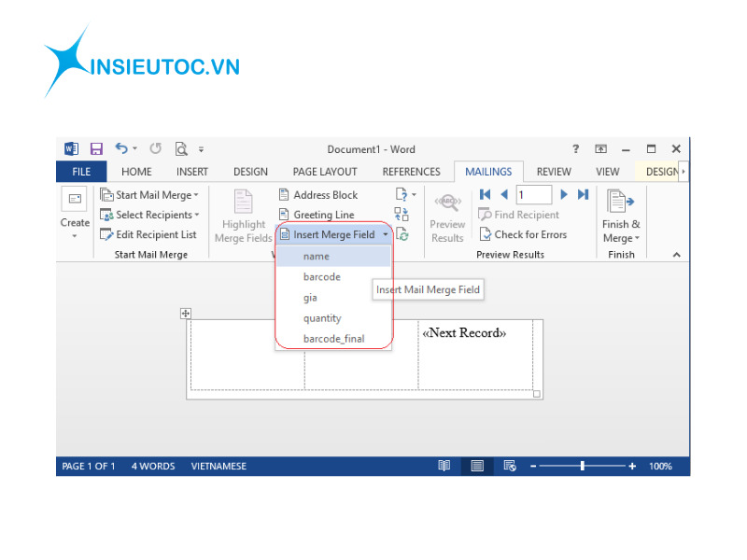Click the record number input box
Screen dimensions: 747x560
point(533,195)
